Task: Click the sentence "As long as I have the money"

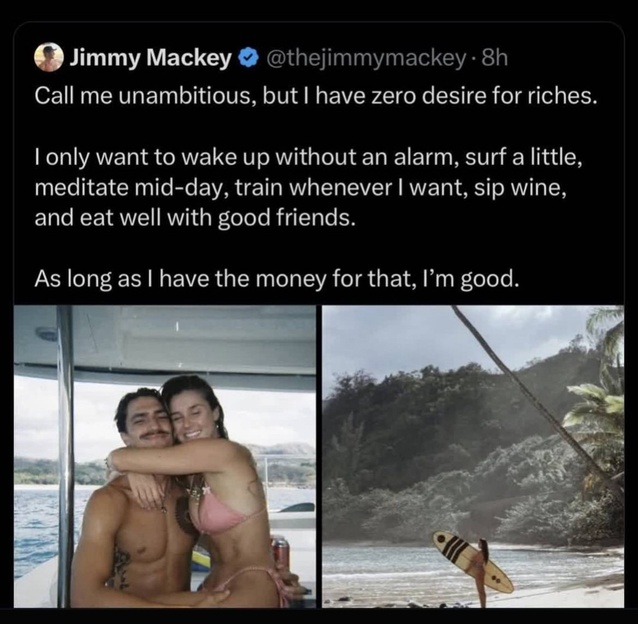Action: click(x=277, y=277)
